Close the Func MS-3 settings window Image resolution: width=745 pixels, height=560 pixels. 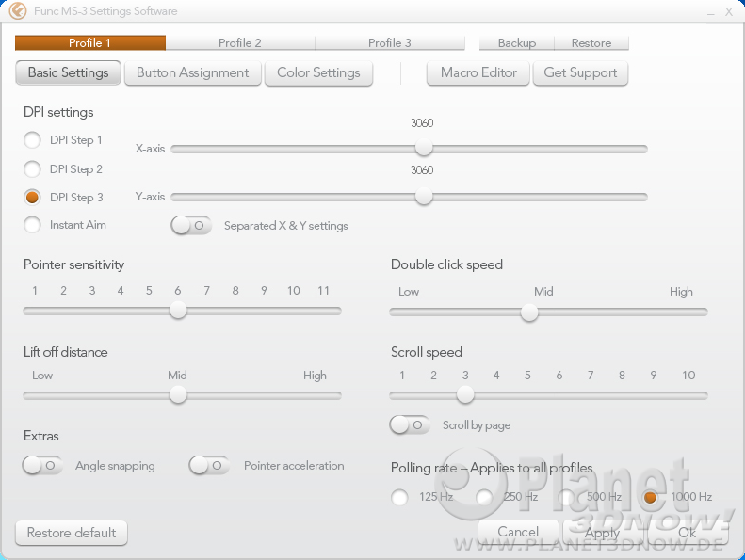pyautogui.click(x=729, y=12)
